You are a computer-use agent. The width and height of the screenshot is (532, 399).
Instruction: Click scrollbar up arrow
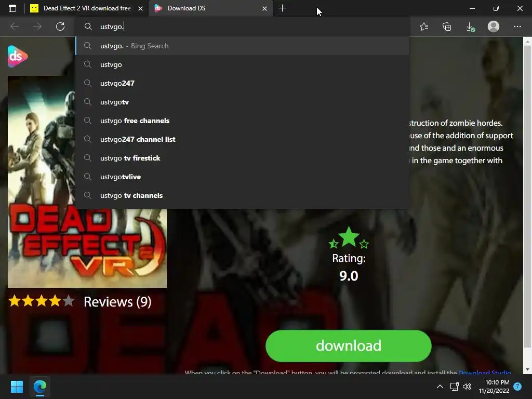click(527, 42)
